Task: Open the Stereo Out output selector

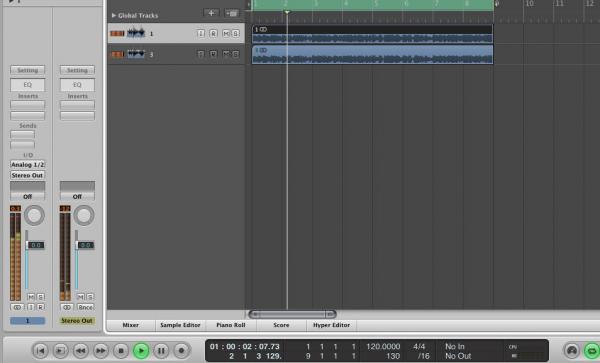Action: 28,175
